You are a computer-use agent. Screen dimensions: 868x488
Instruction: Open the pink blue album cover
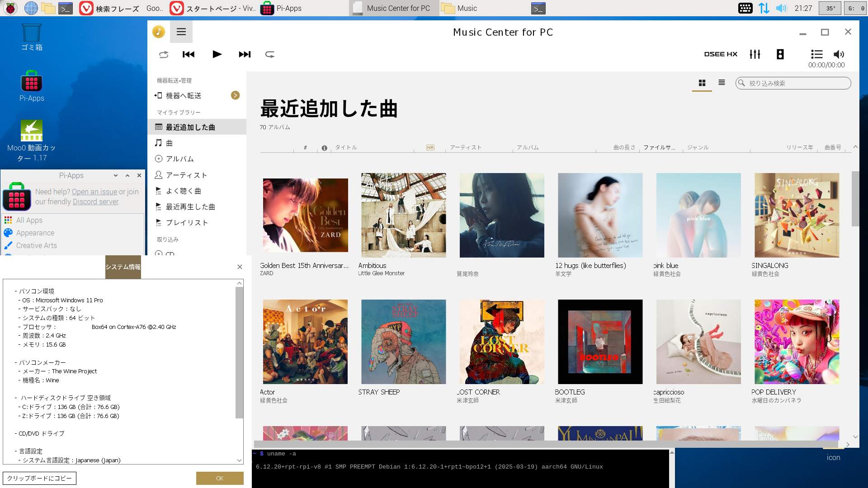tap(698, 215)
